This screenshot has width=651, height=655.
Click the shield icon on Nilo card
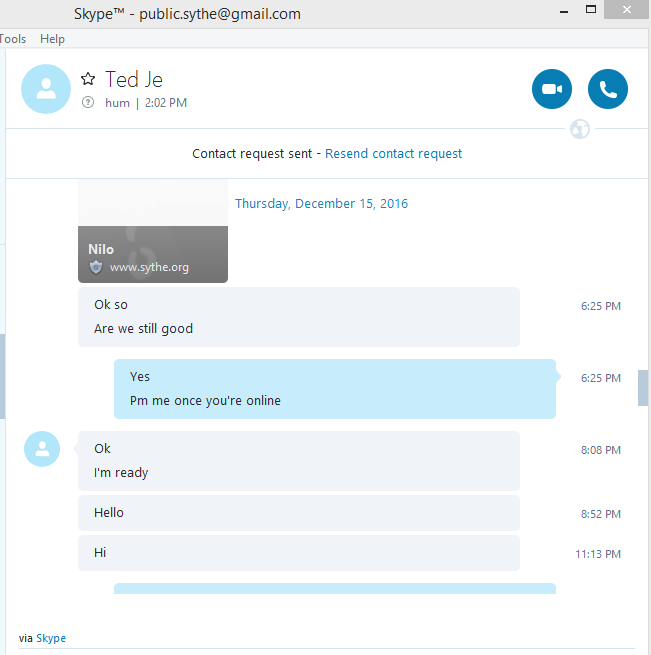(96, 267)
